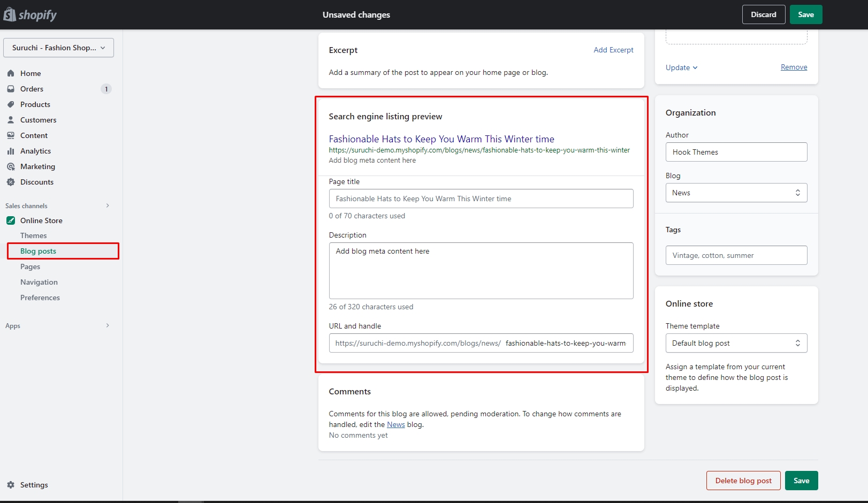868x503 pixels.
Task: Click the Discounts badge icon
Action: [x=11, y=182]
